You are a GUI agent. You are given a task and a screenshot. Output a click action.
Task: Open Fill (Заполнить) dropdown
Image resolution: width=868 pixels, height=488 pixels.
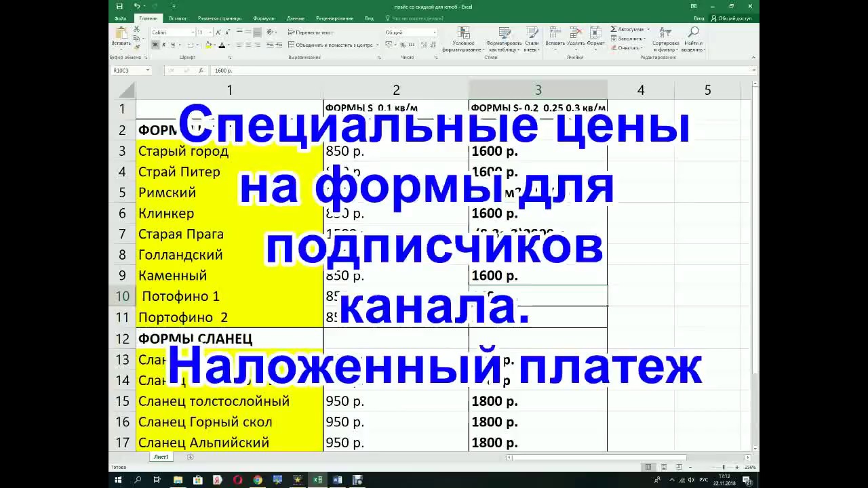(629, 38)
